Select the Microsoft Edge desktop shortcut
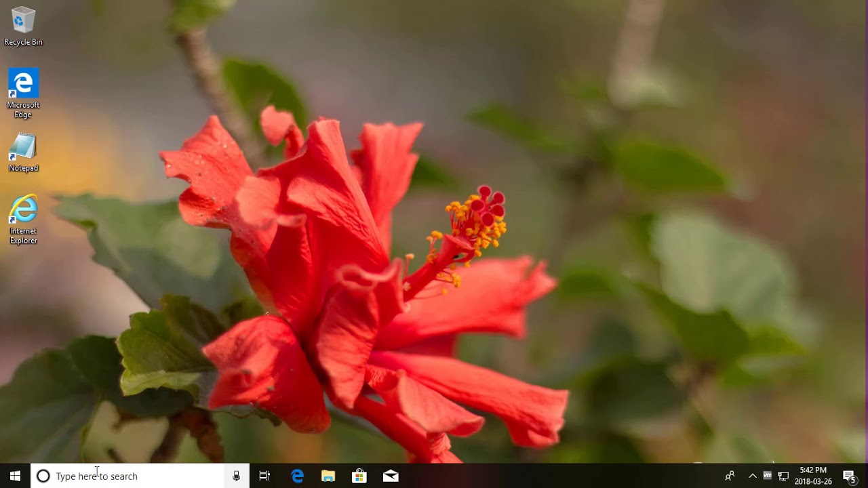The image size is (868, 488). pos(23,94)
